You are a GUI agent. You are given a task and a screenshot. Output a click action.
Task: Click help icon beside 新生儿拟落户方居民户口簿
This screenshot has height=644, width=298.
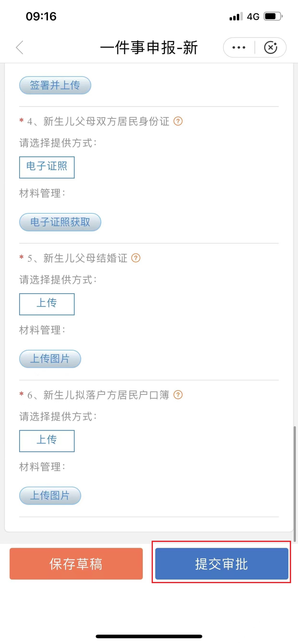coord(178,395)
